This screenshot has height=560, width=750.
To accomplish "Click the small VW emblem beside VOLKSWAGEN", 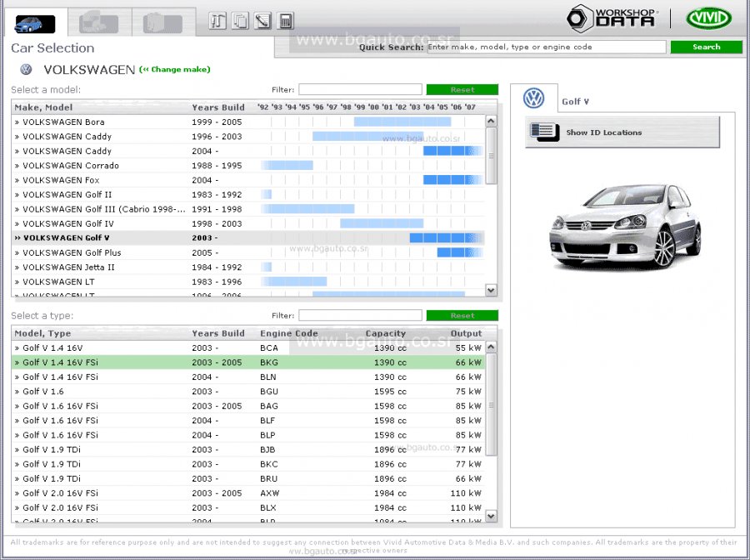I will 26,69.
